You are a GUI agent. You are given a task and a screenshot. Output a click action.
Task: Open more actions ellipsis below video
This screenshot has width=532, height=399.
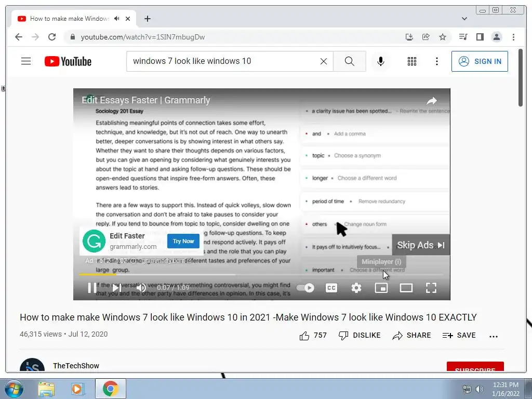click(x=494, y=337)
